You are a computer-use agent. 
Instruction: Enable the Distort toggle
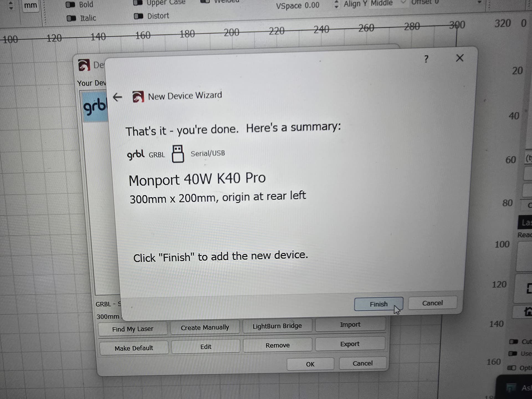[138, 16]
